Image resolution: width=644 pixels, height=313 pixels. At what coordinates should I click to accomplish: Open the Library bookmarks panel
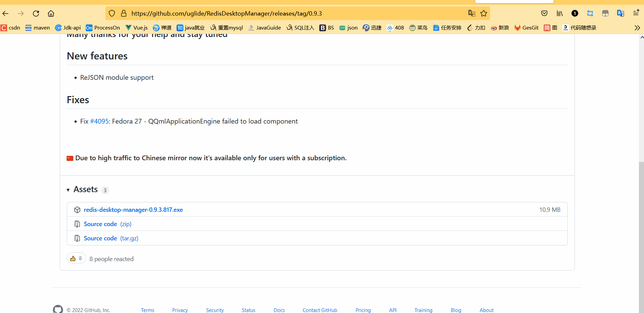pyautogui.click(x=560, y=13)
